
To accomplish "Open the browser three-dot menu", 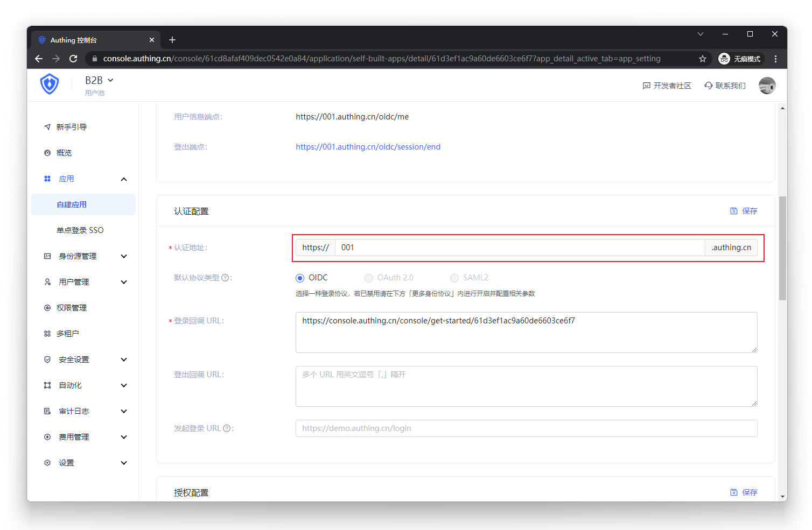I will click(775, 59).
